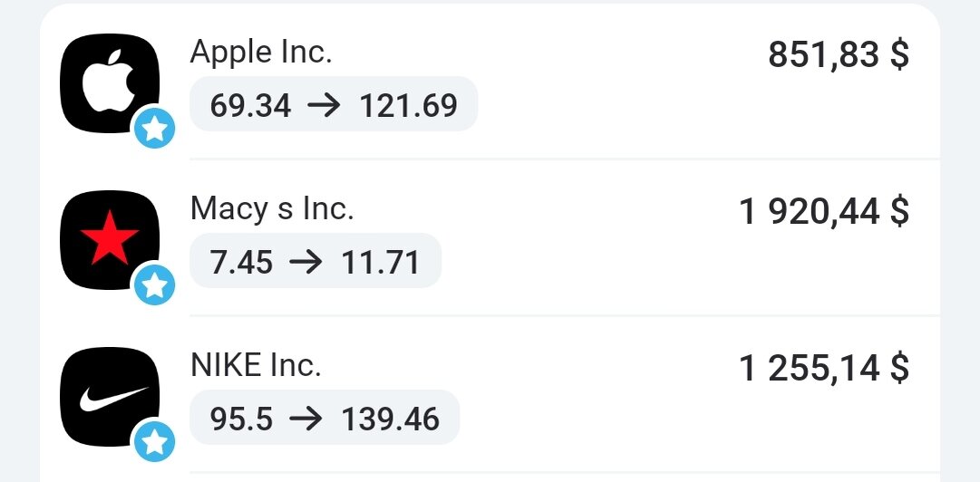The image size is (980, 482).
Task: Click the 139.46 price in NIKE row
Action: 390,419
